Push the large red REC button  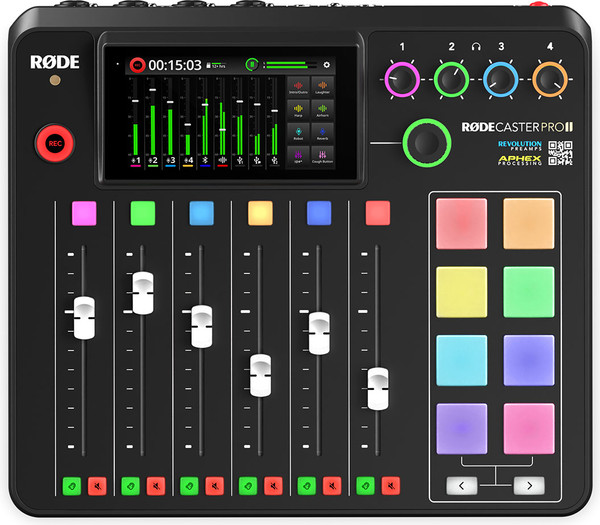click(55, 143)
